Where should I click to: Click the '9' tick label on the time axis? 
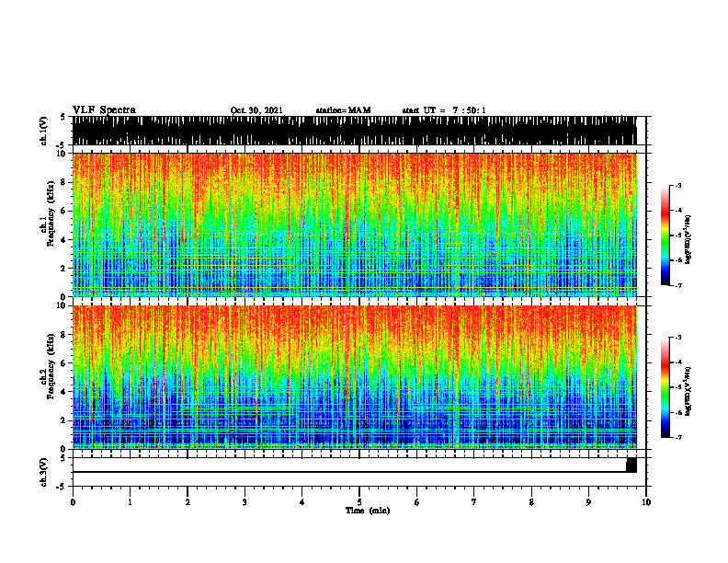(x=588, y=502)
